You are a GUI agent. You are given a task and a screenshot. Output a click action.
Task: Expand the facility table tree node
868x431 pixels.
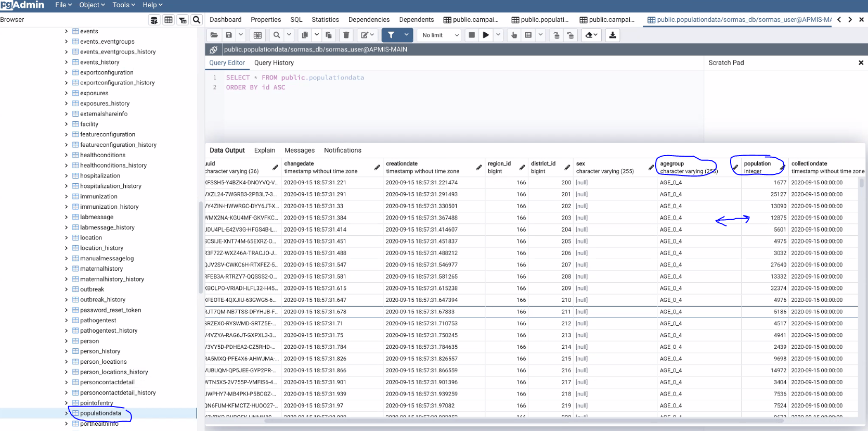coord(66,124)
